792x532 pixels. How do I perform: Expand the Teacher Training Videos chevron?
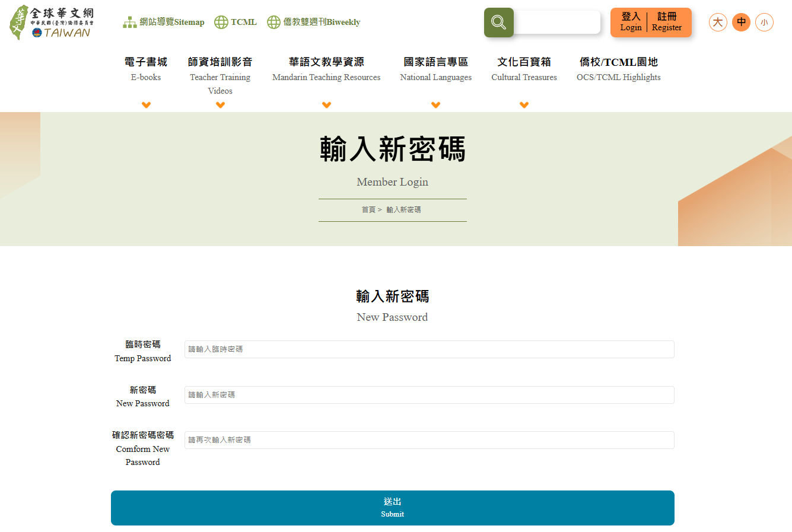tap(220, 105)
